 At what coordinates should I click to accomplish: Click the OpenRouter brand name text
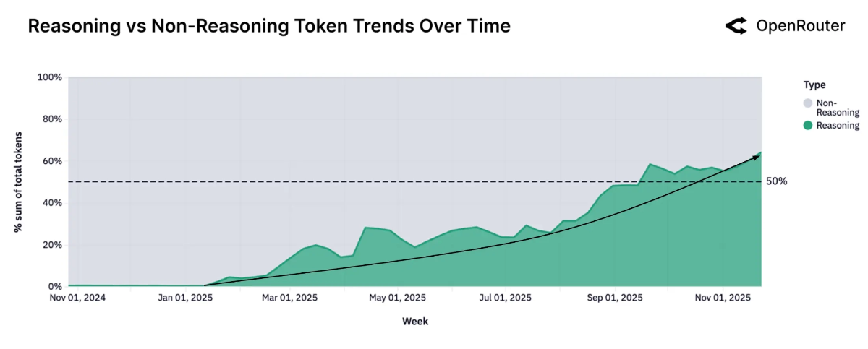click(x=800, y=27)
